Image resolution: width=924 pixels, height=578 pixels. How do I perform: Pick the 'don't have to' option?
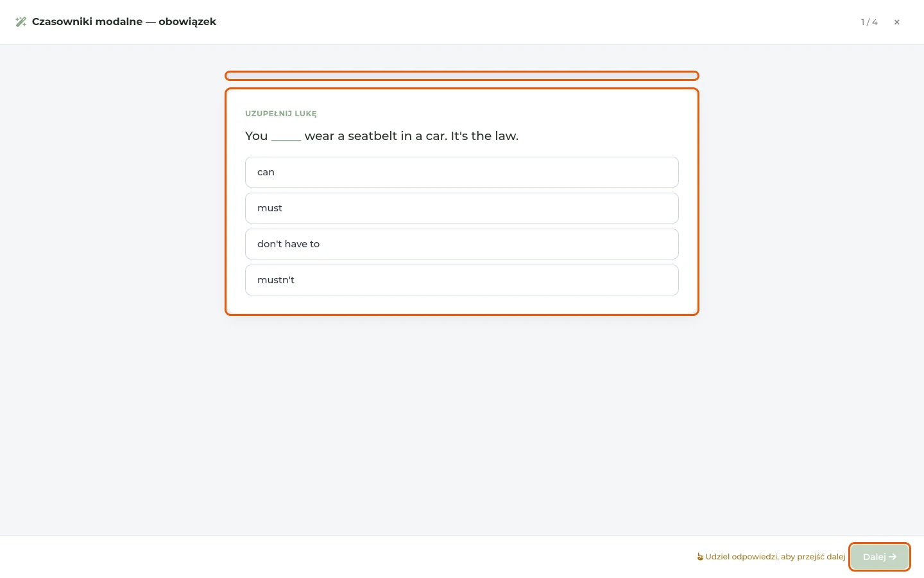click(x=462, y=244)
